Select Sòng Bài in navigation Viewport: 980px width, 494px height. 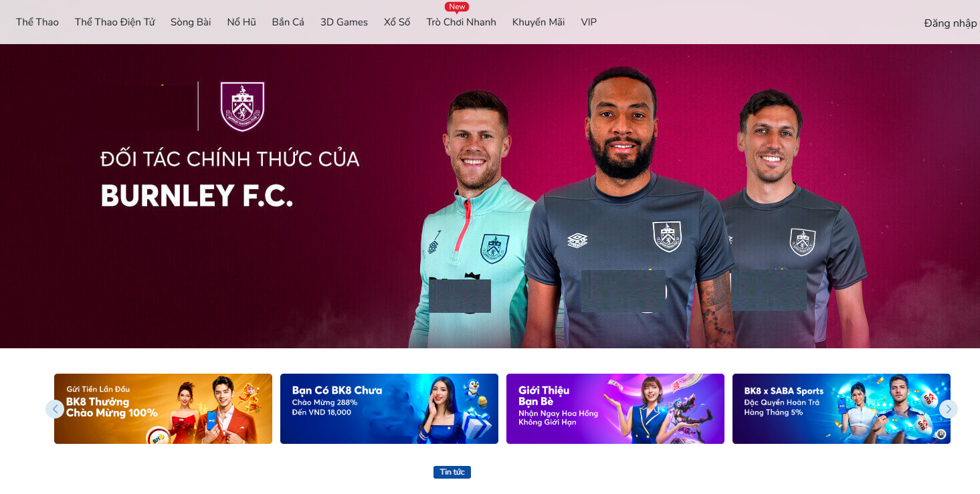(191, 22)
